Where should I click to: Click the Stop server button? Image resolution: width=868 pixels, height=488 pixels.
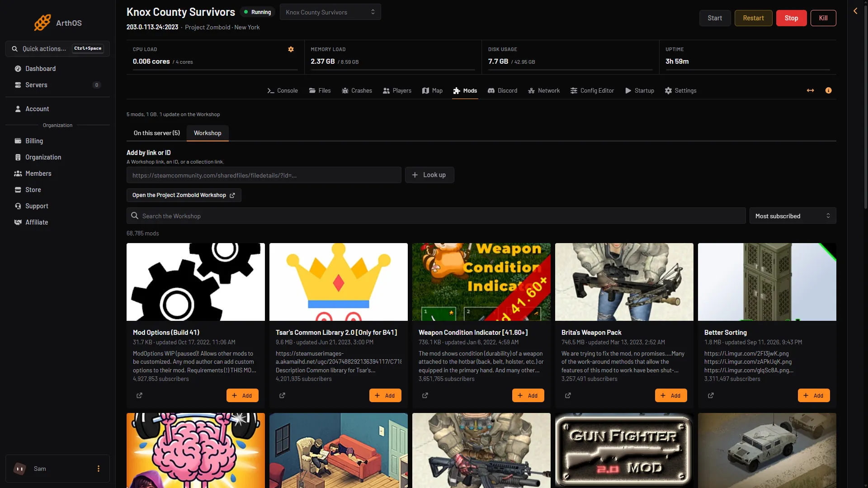click(x=791, y=18)
